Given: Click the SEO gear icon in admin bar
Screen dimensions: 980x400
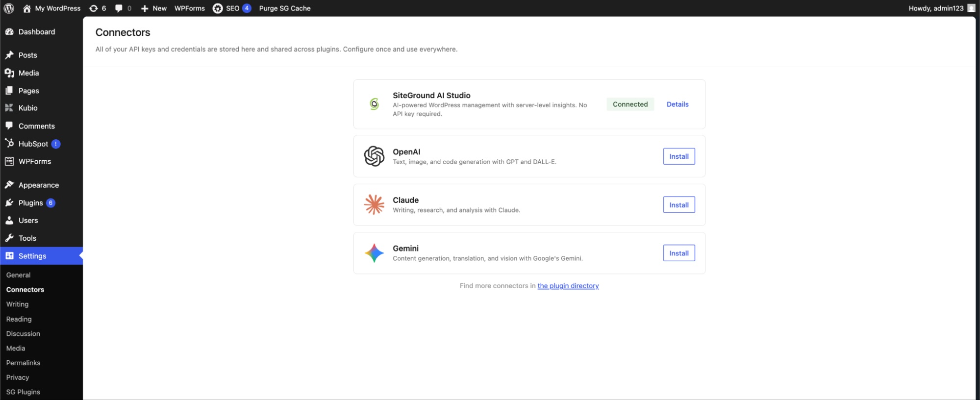Looking at the screenshot, I should (218, 8).
